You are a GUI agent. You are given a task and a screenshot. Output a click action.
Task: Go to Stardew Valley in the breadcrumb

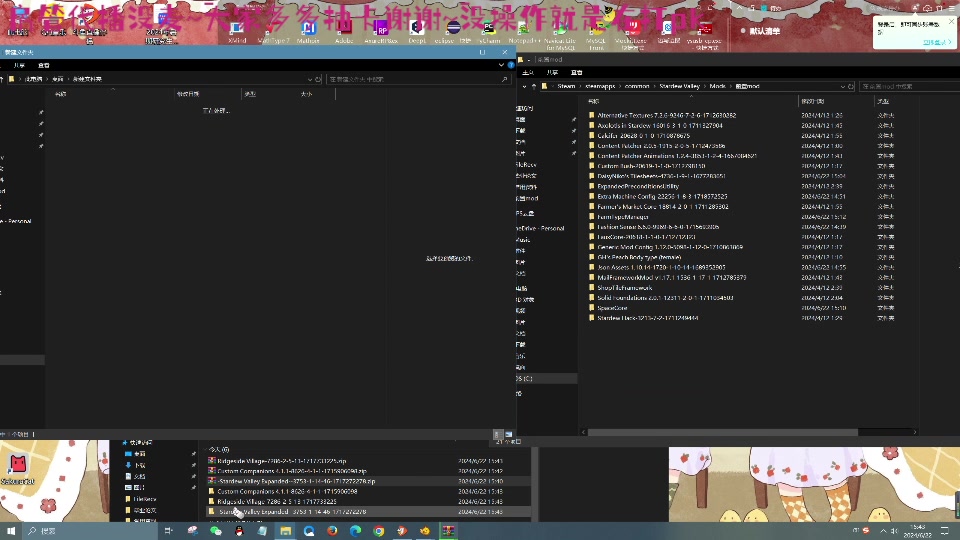(679, 86)
